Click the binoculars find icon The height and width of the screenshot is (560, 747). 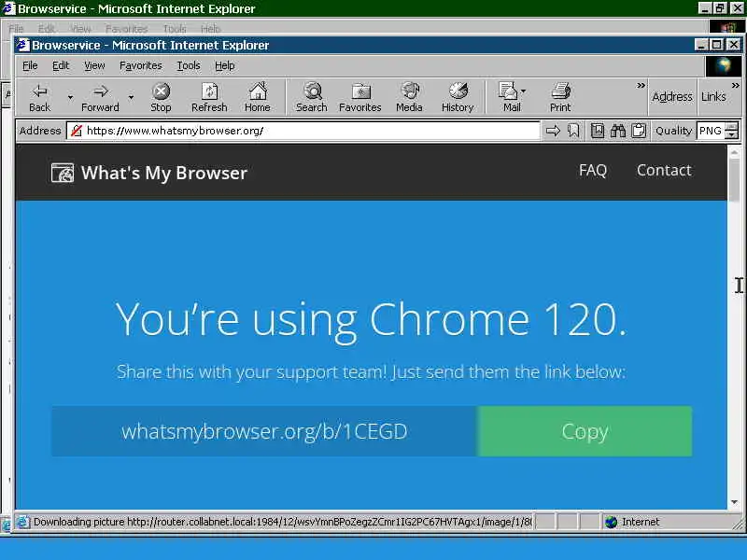[x=618, y=131]
